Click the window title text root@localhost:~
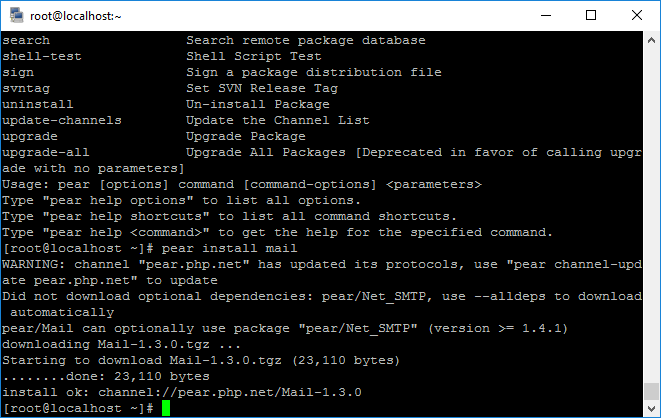Screen dimensions: 661x418 point(75,16)
